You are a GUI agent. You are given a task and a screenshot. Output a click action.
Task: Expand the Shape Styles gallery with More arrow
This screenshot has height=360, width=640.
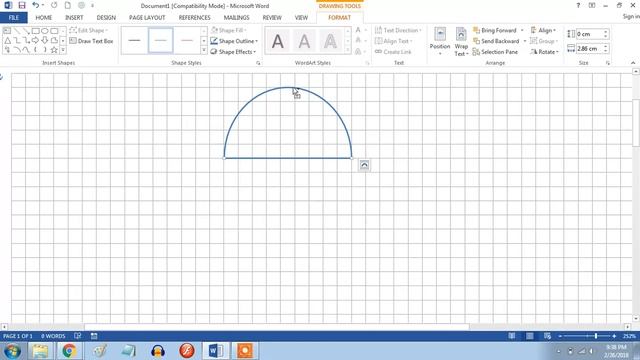204,50
